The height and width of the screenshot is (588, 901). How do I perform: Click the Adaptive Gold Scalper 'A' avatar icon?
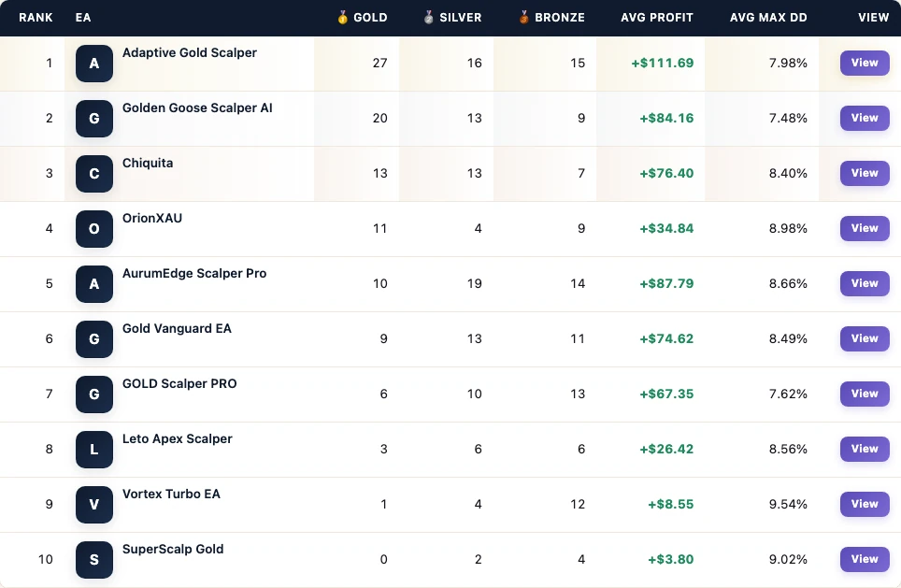click(94, 64)
